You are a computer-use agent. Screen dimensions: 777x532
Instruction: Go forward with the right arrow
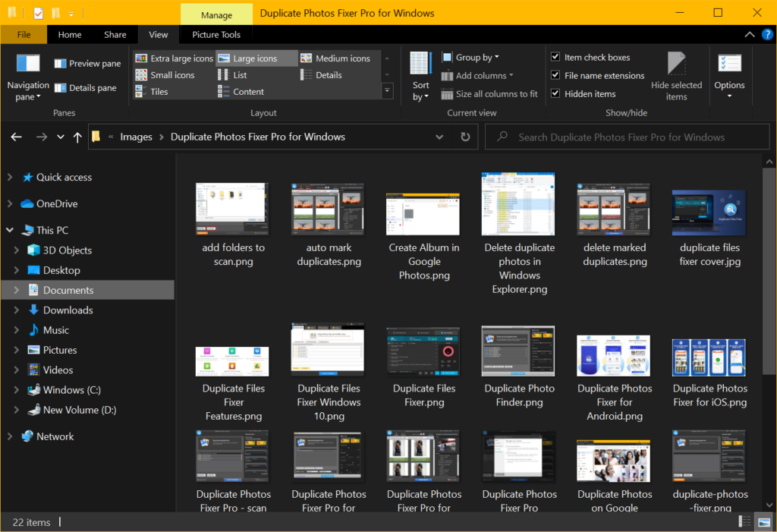(42, 137)
